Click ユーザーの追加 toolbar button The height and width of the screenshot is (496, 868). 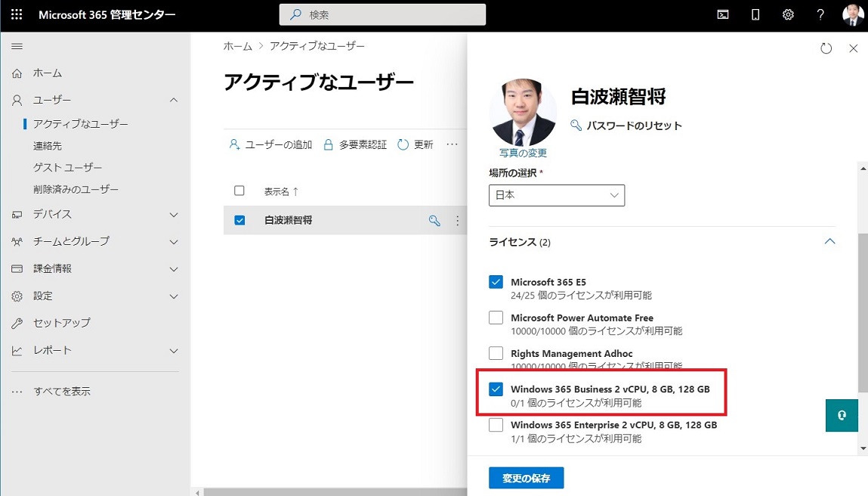(x=270, y=144)
